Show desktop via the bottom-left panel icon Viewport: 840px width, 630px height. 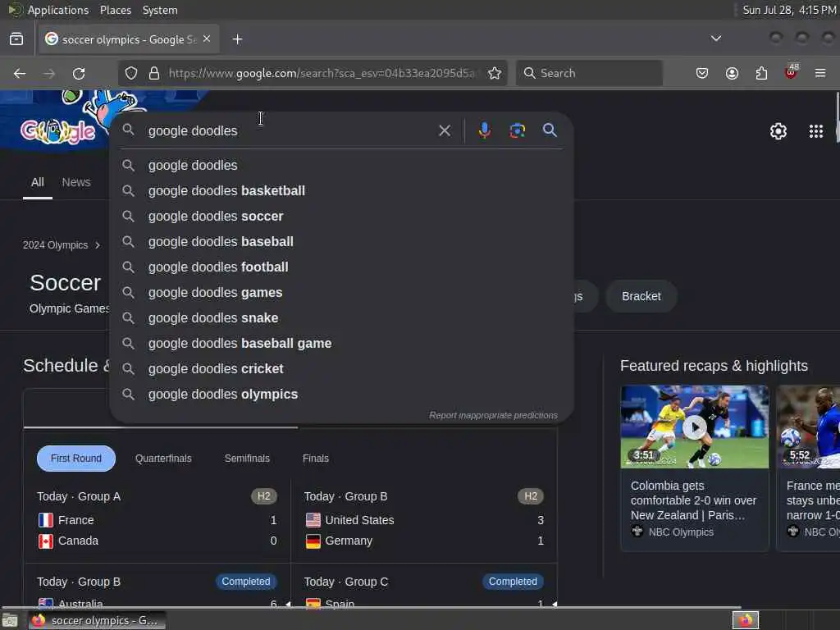(x=10, y=621)
